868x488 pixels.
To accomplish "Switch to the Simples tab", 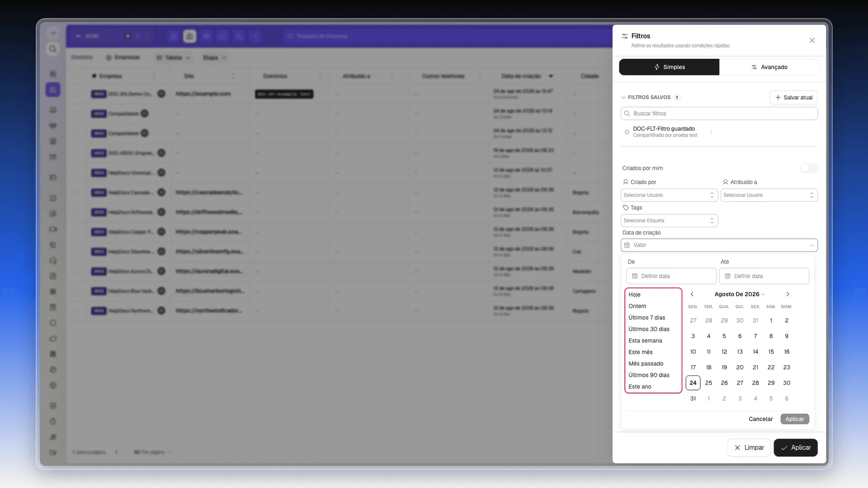I will [x=669, y=67].
